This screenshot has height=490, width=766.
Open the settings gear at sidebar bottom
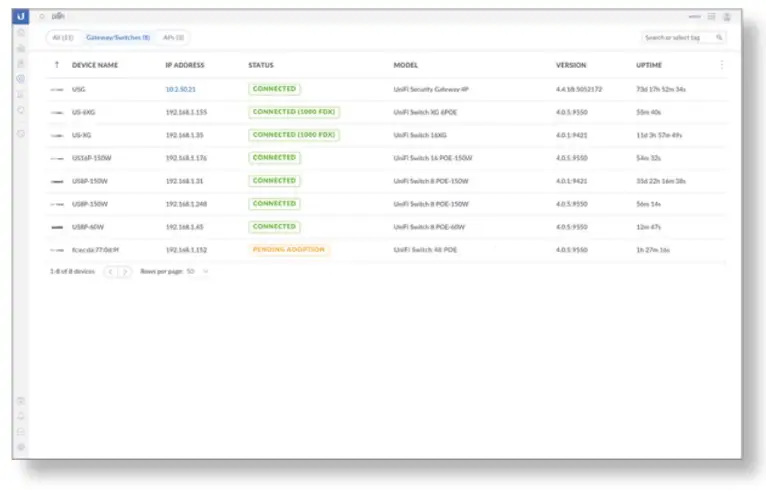click(21, 447)
